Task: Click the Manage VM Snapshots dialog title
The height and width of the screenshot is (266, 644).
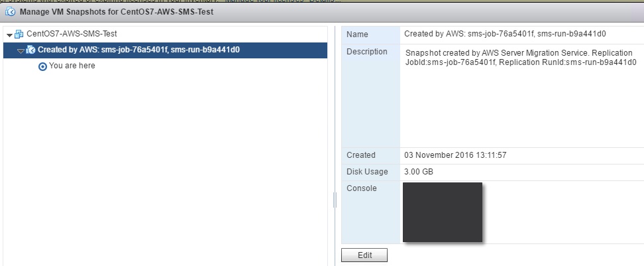Action: pyautogui.click(x=117, y=11)
